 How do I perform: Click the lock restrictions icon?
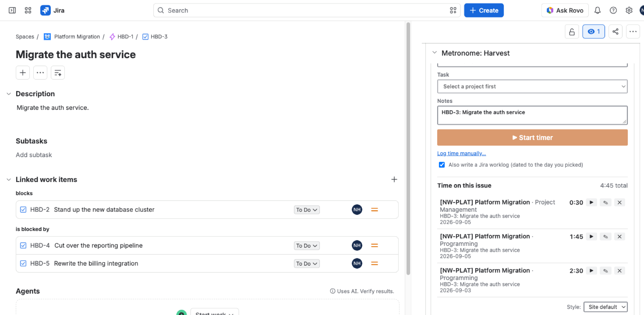coord(572,32)
